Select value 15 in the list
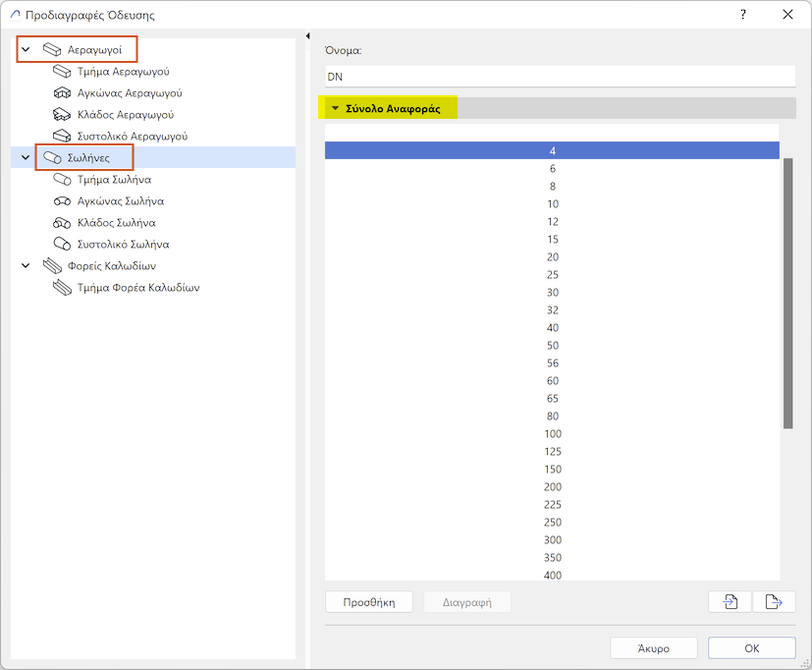The width and height of the screenshot is (812, 670). point(552,239)
